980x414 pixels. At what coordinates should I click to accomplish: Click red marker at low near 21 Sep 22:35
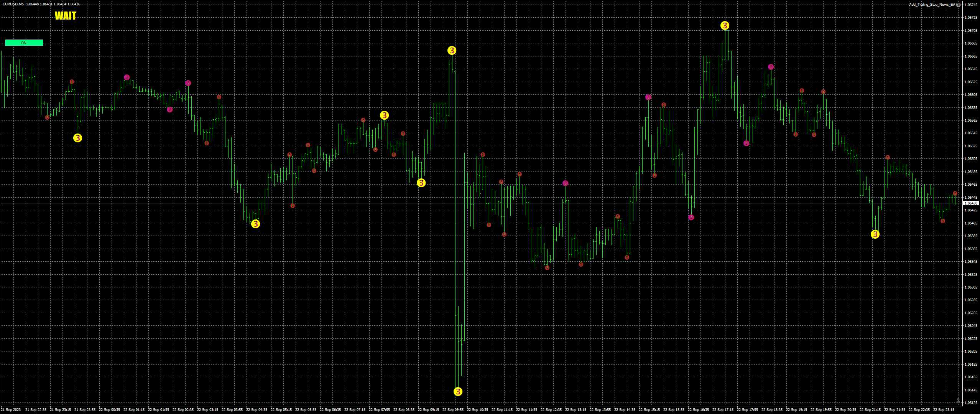click(47, 117)
